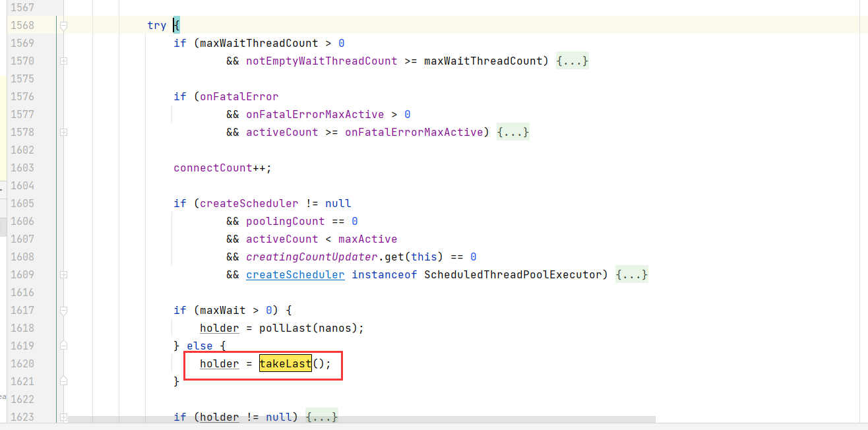Click holder variable on line 1618
Image resolution: width=868 pixels, height=430 pixels.
tap(219, 328)
